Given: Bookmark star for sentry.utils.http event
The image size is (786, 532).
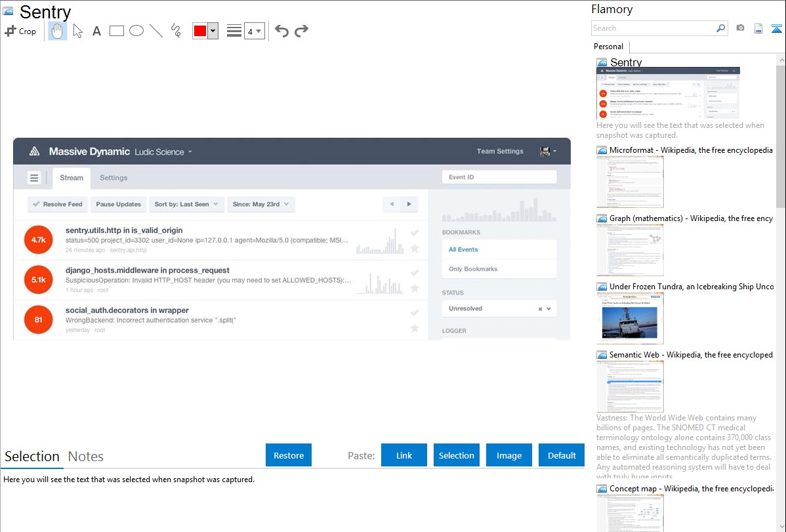Looking at the screenshot, I should 415,248.
